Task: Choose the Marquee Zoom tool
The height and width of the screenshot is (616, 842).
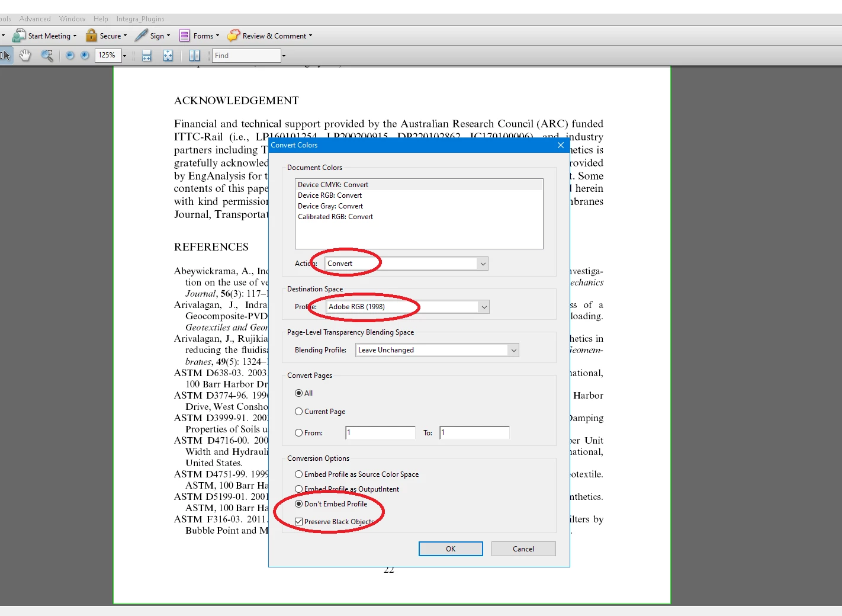Action: [47, 56]
